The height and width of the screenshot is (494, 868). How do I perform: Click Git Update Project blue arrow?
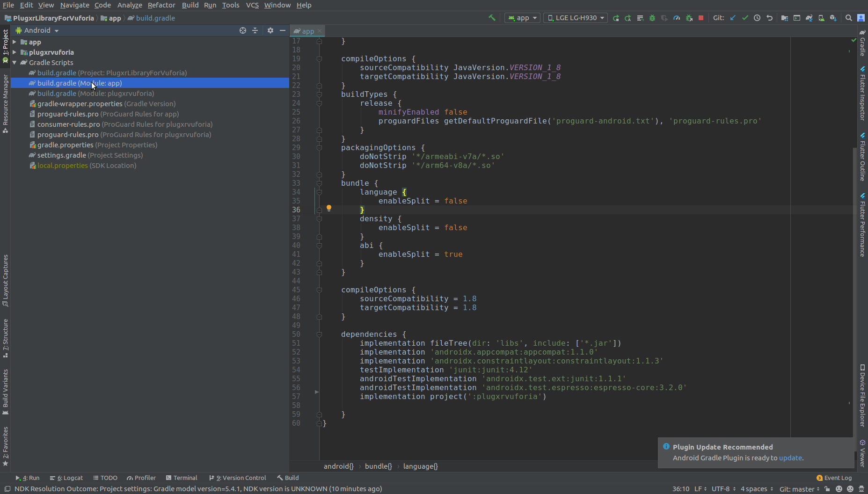pyautogui.click(x=733, y=18)
